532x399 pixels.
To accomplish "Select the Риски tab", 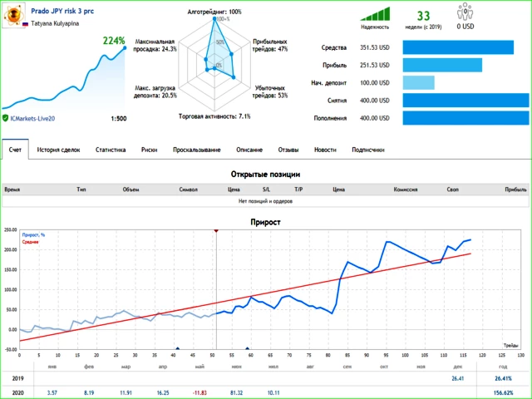I will 150,150.
